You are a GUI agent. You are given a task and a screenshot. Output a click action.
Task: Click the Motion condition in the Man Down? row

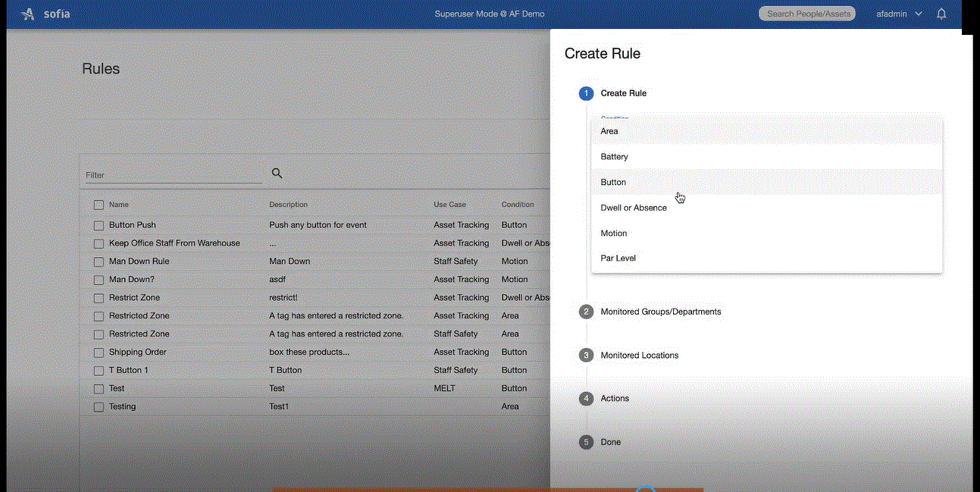pos(515,280)
